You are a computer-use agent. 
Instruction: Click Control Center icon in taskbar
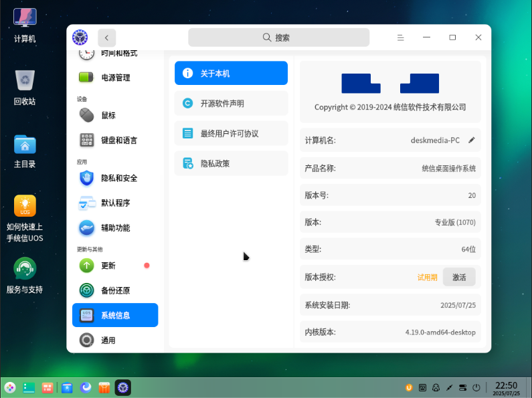pos(123,387)
